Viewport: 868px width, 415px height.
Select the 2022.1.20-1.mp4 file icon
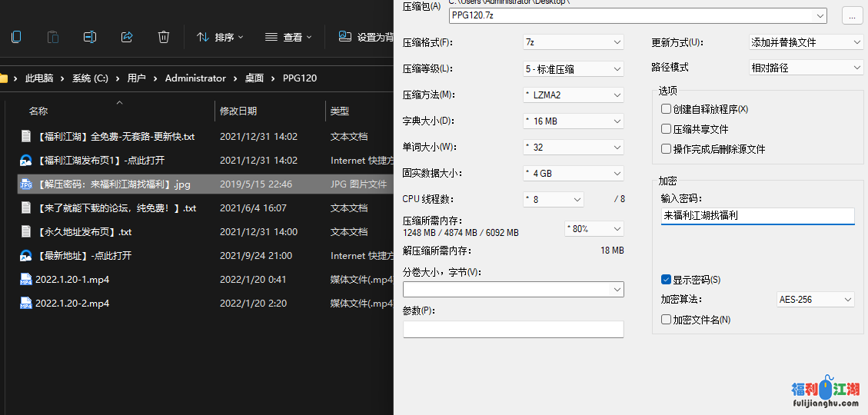26,280
